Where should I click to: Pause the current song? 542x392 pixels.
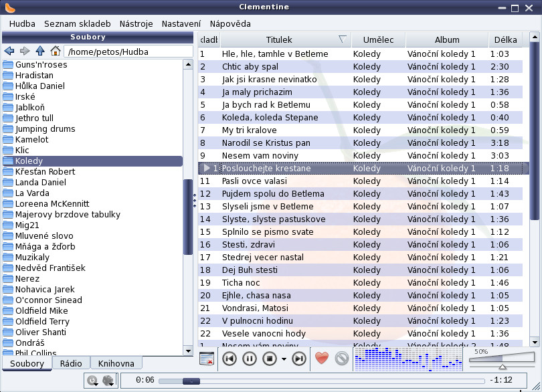(x=249, y=359)
